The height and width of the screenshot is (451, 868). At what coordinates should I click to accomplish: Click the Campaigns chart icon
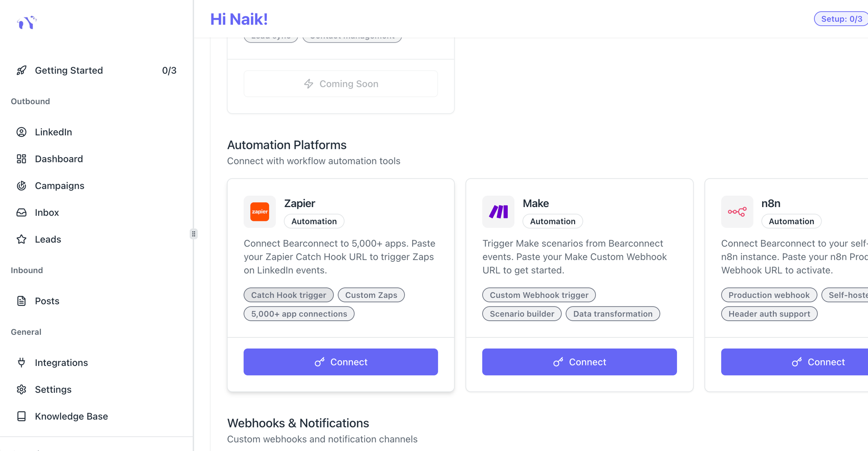click(x=21, y=186)
